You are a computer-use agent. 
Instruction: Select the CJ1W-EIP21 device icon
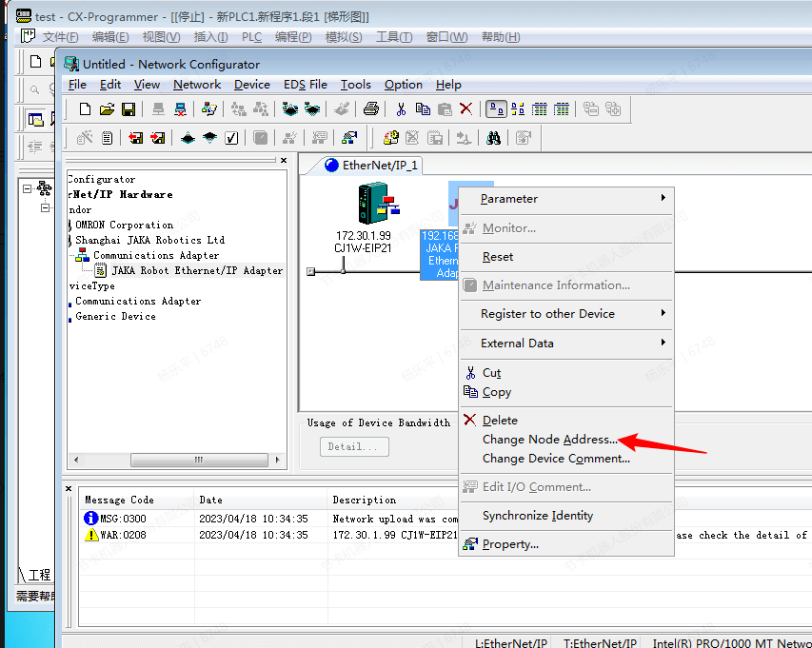pos(373,205)
